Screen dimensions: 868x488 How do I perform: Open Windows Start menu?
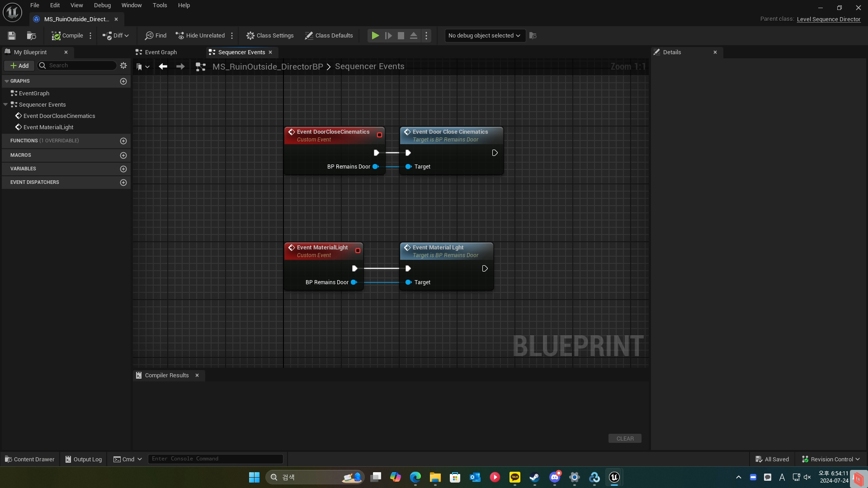[x=254, y=477]
